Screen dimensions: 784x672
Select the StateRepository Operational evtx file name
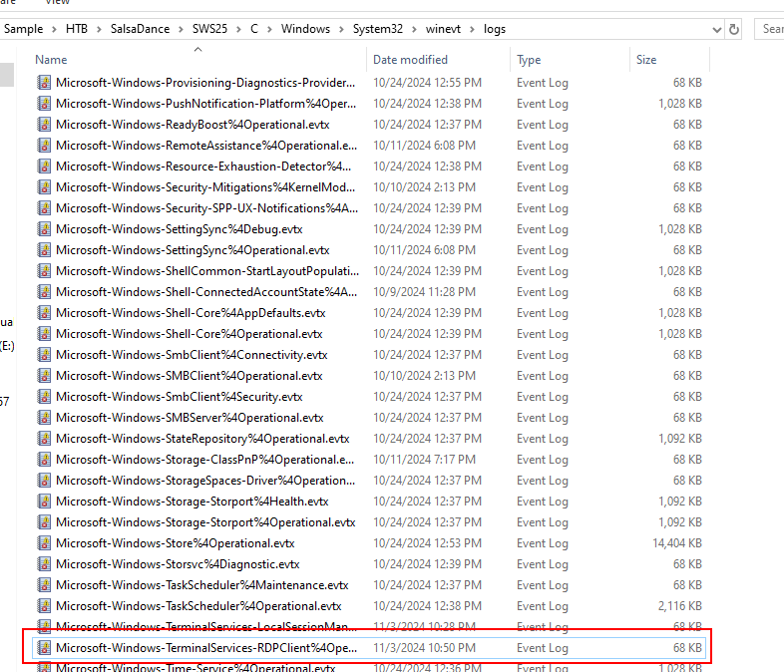pos(202,439)
